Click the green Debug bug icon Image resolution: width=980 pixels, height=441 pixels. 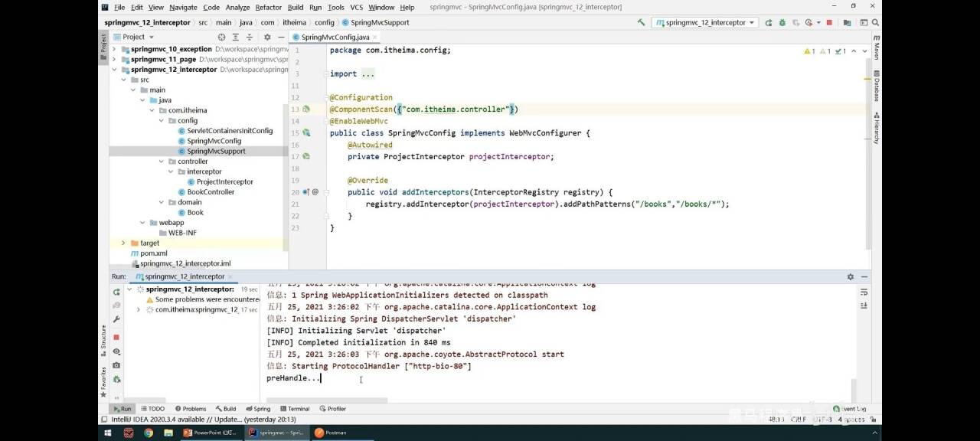click(x=782, y=23)
